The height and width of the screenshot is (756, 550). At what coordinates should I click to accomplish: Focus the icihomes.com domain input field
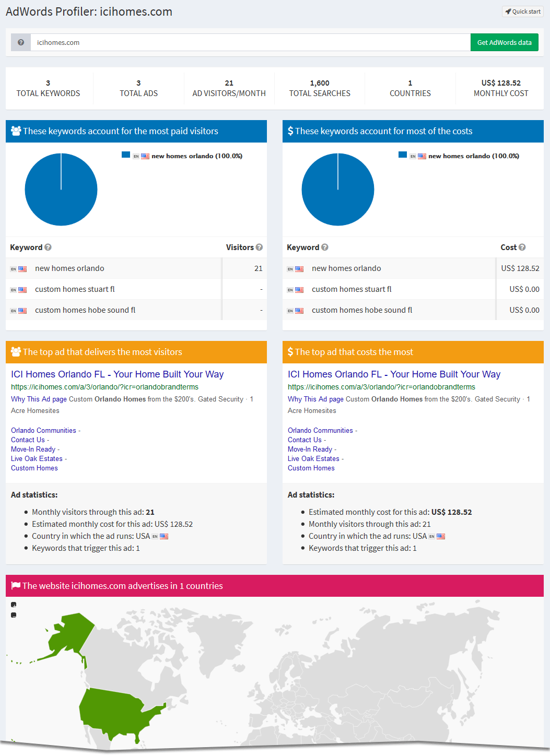[250, 43]
